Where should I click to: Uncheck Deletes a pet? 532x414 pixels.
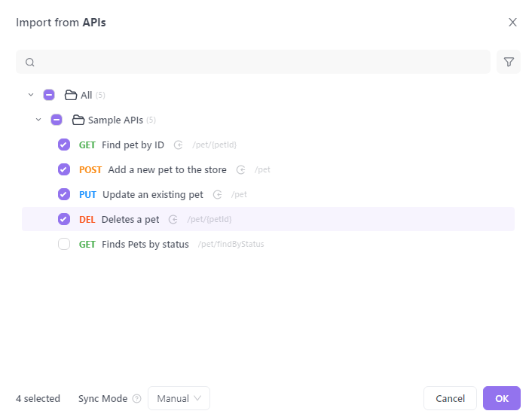tap(64, 219)
